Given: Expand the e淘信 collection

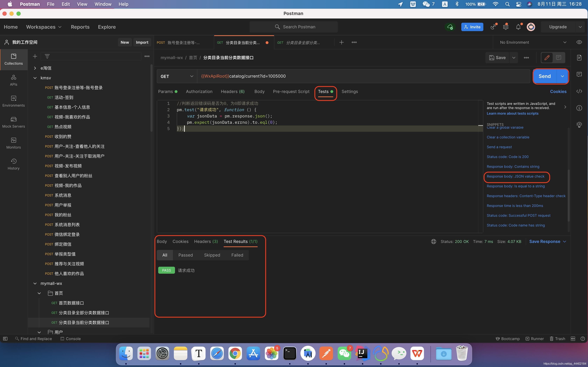Looking at the screenshot, I should point(35,68).
